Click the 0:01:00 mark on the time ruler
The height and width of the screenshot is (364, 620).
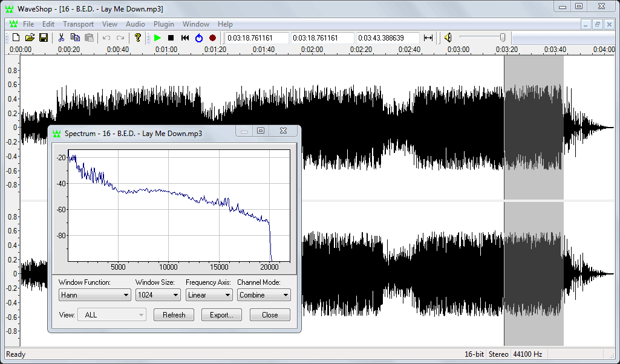pyautogui.click(x=166, y=50)
